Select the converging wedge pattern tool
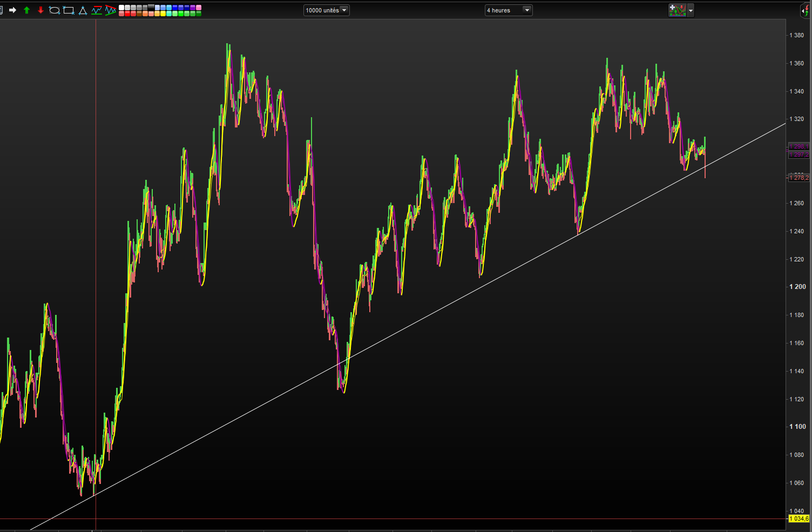812x532 pixels. click(111, 10)
